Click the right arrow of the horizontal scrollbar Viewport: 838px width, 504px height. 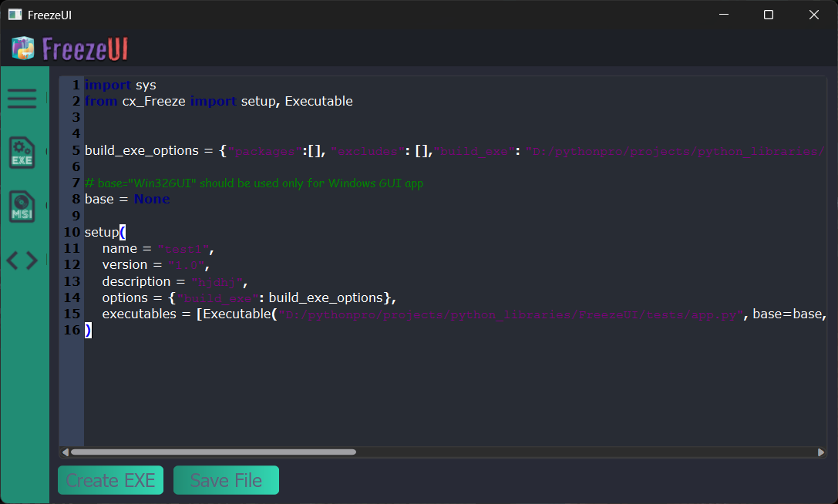tap(821, 452)
